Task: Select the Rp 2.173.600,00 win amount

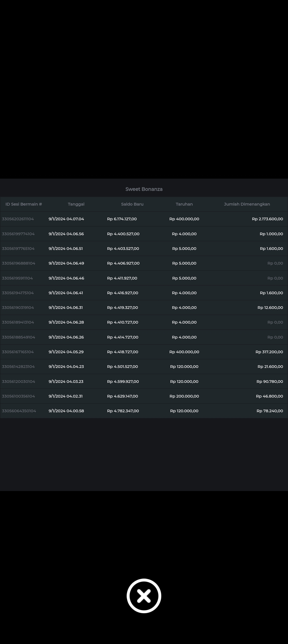Action: tap(267, 219)
